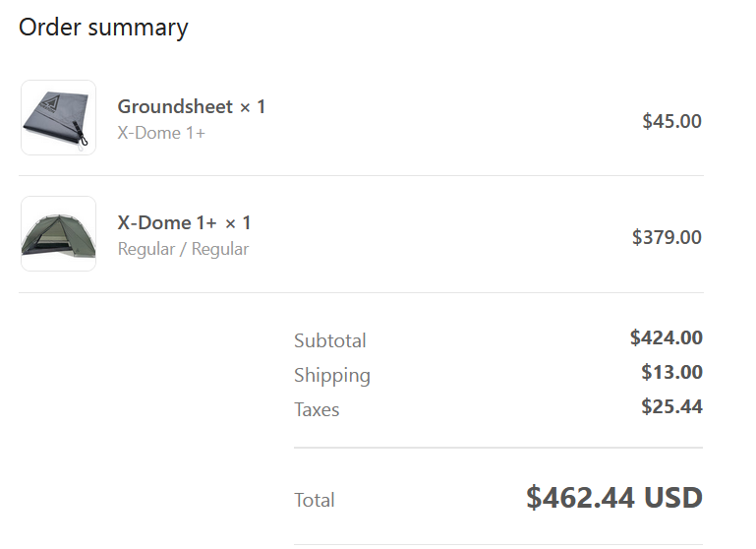
Task: Click the Taxes label
Action: [317, 409]
